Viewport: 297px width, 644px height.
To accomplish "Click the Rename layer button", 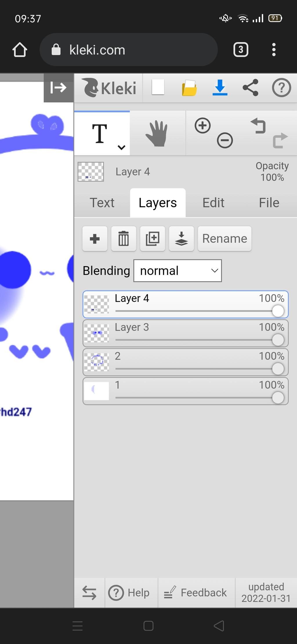I will (x=224, y=239).
